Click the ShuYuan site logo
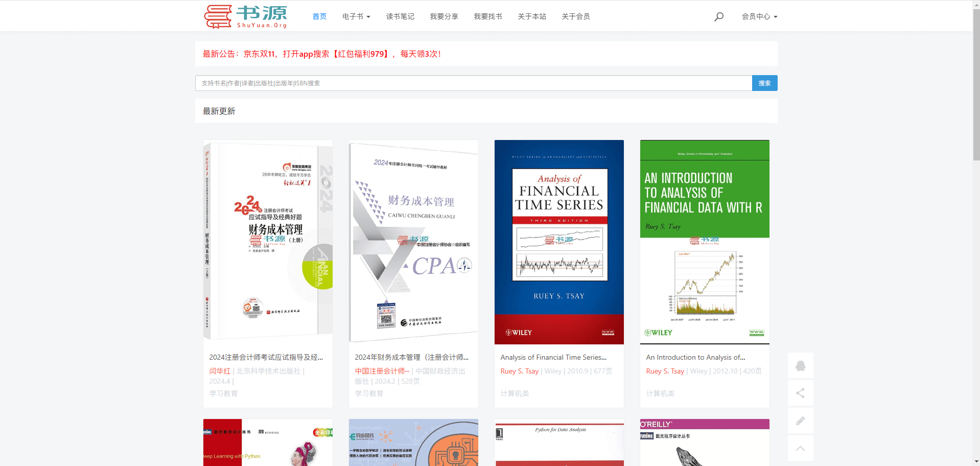 coord(245,16)
